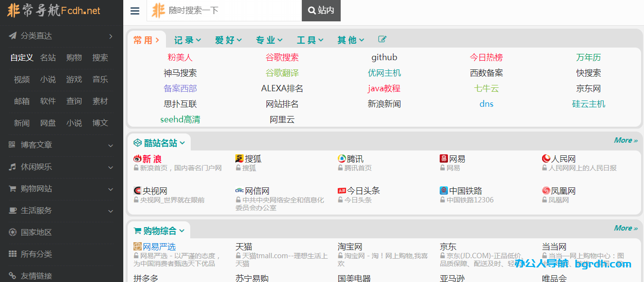
Task: Click the search input field
Action: pos(233,11)
